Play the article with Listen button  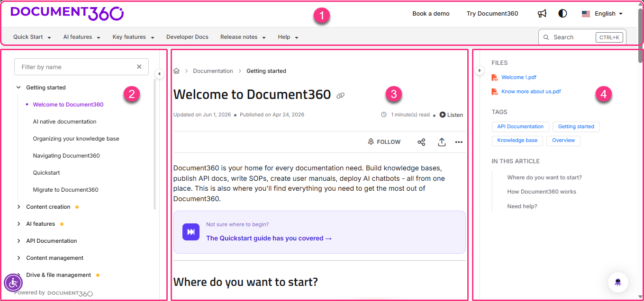[x=451, y=115]
